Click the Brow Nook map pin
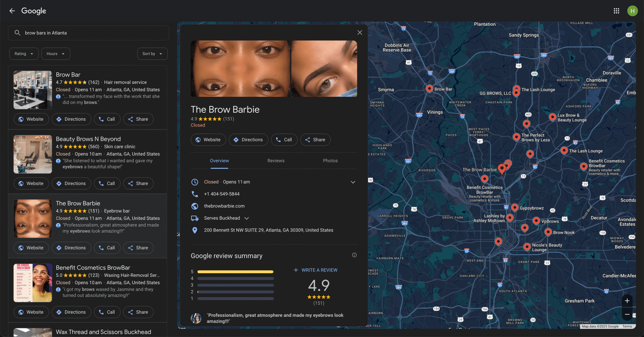The width and height of the screenshot is (644, 337). tap(548, 232)
